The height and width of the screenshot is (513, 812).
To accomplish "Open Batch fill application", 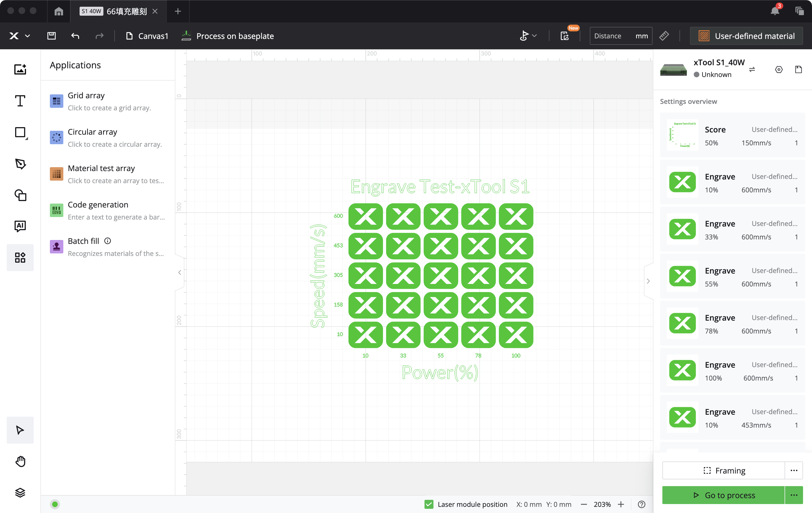I will coord(108,247).
